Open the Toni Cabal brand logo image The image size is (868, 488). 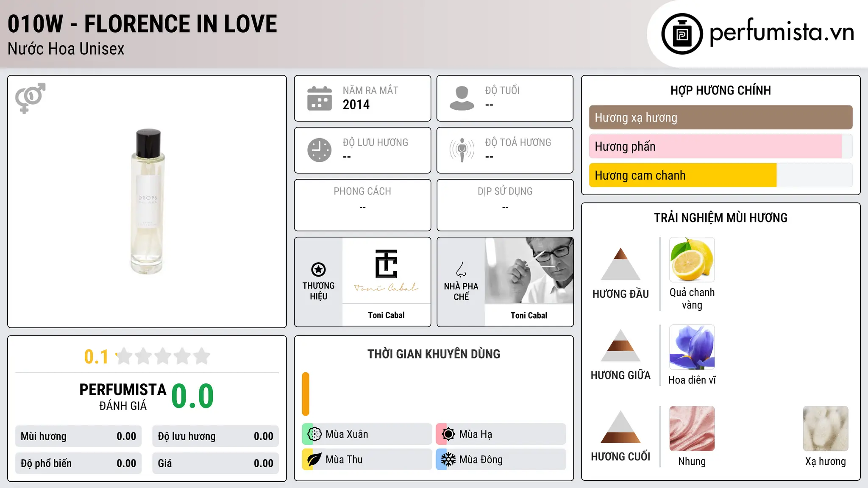click(387, 270)
